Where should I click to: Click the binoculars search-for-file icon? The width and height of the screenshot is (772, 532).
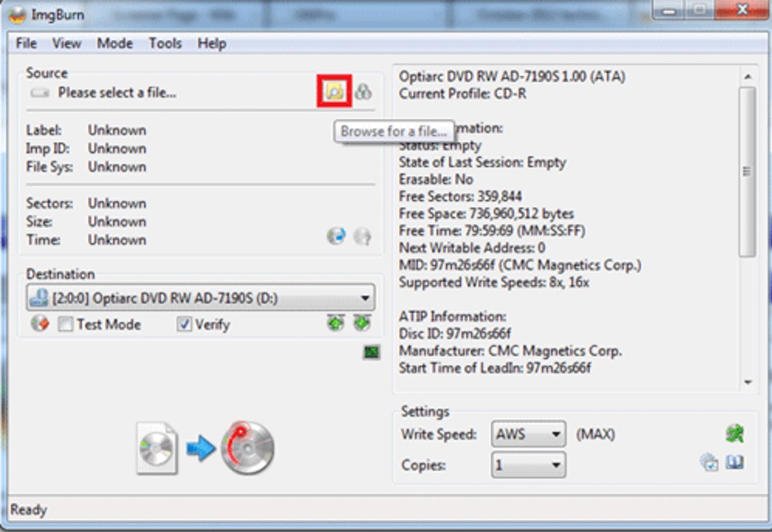click(x=363, y=91)
